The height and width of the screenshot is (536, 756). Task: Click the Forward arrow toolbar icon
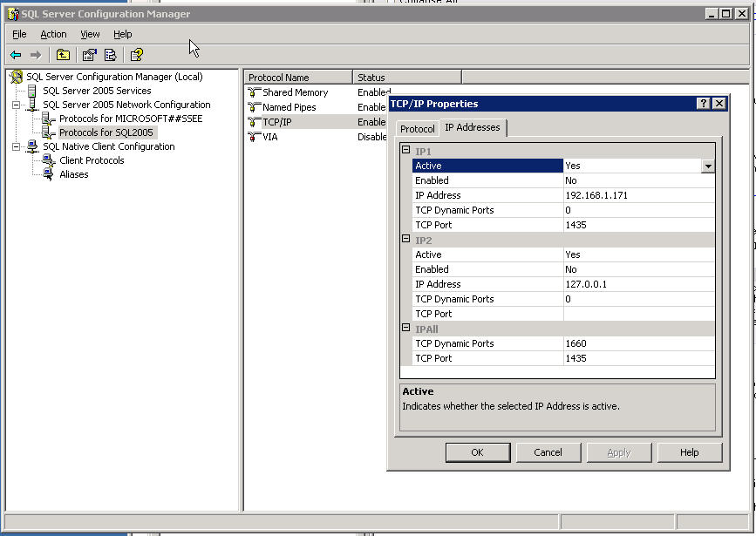[36, 55]
